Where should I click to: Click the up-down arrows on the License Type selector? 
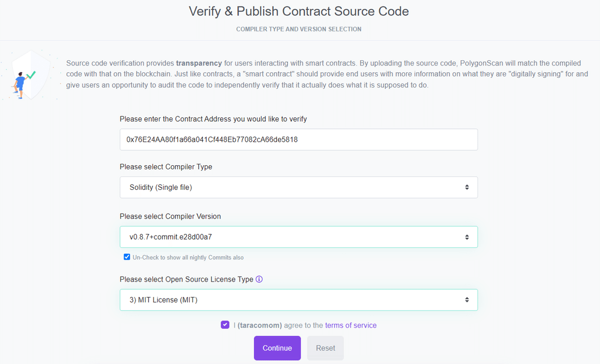coord(466,300)
